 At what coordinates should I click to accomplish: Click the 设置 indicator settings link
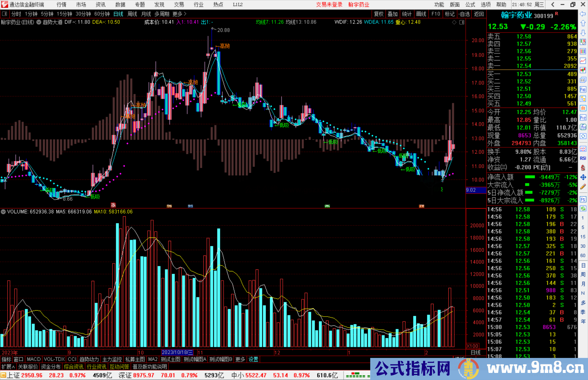tap(253, 359)
